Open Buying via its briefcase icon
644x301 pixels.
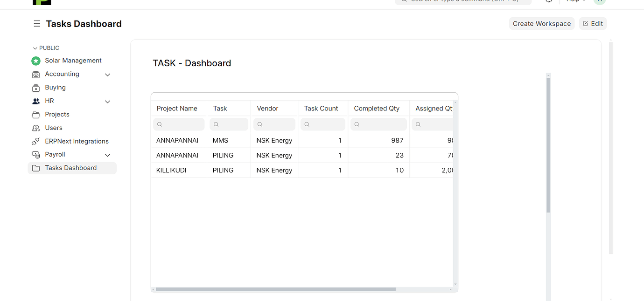click(x=36, y=87)
